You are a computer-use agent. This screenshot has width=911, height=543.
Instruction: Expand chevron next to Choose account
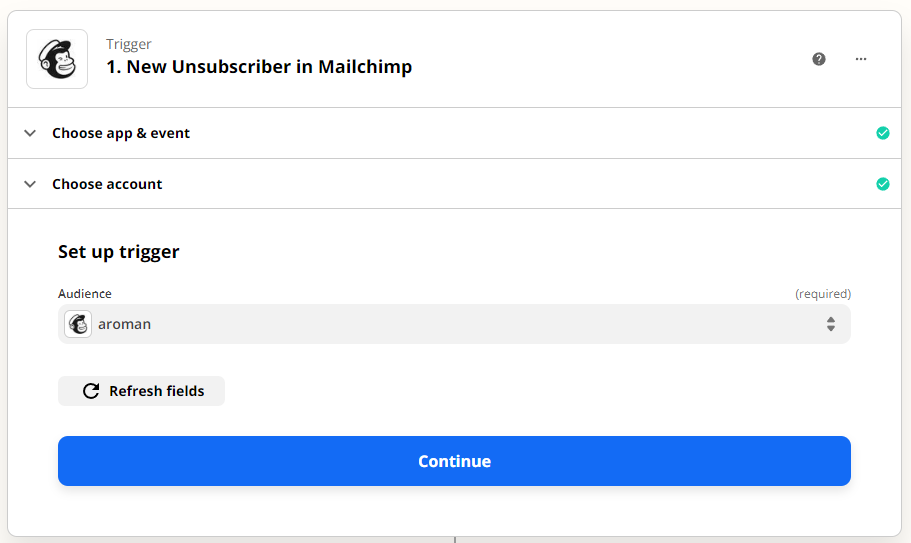click(30, 184)
